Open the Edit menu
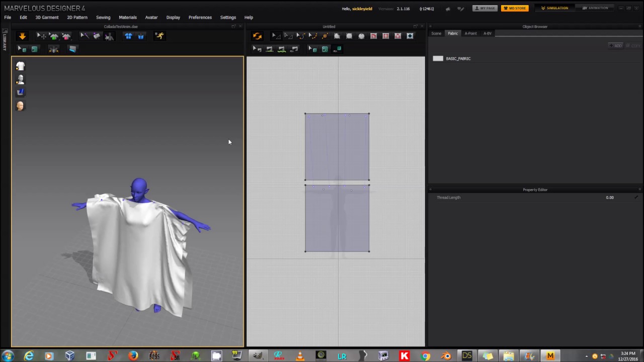This screenshot has height=362, width=644. click(x=23, y=17)
